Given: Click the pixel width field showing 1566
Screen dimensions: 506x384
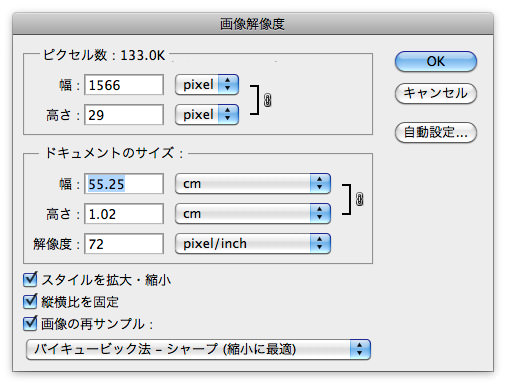Looking at the screenshot, I should 124,85.
